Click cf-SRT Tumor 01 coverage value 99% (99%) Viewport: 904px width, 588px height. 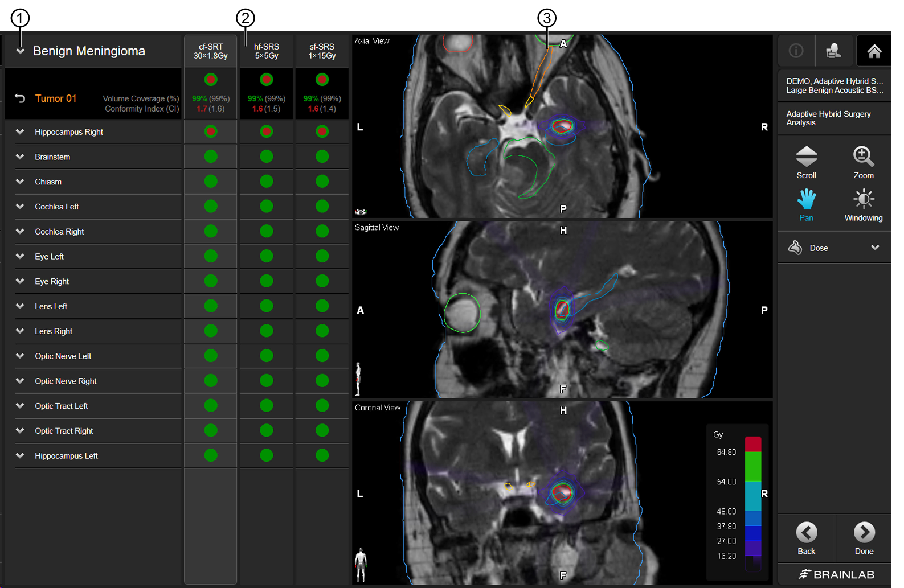pyautogui.click(x=211, y=98)
